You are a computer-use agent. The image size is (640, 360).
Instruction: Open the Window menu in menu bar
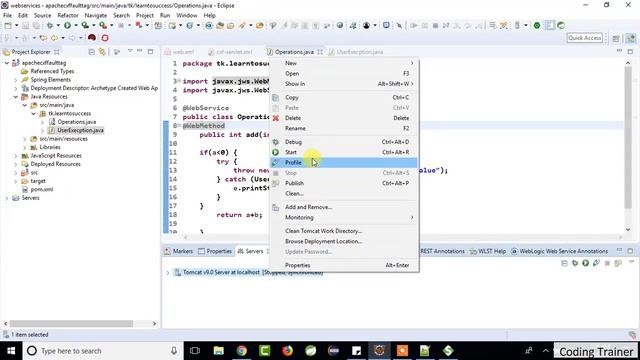tap(187, 16)
